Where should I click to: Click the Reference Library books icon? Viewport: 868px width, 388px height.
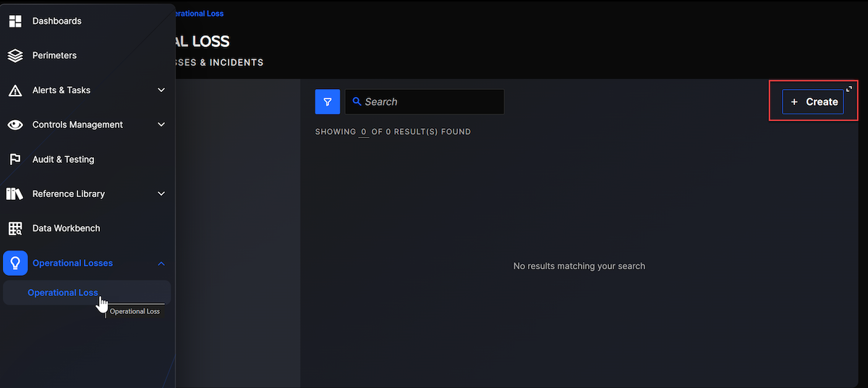(x=15, y=194)
